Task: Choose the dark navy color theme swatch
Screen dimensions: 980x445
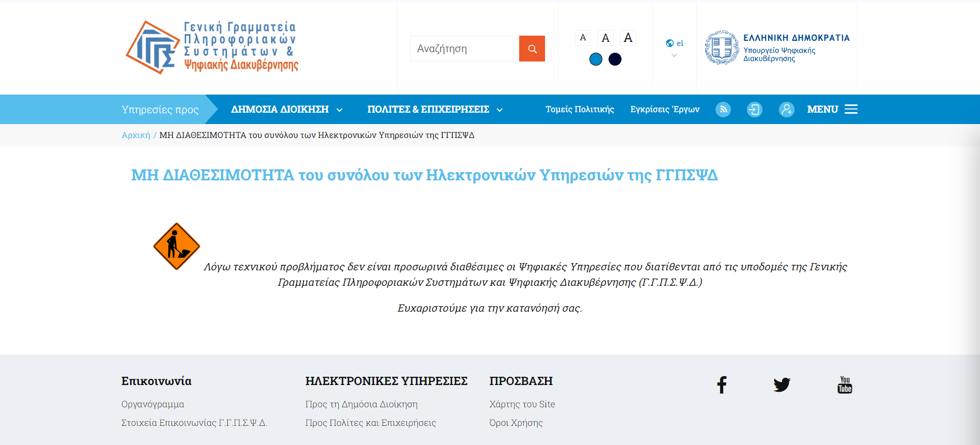Action: [615, 59]
